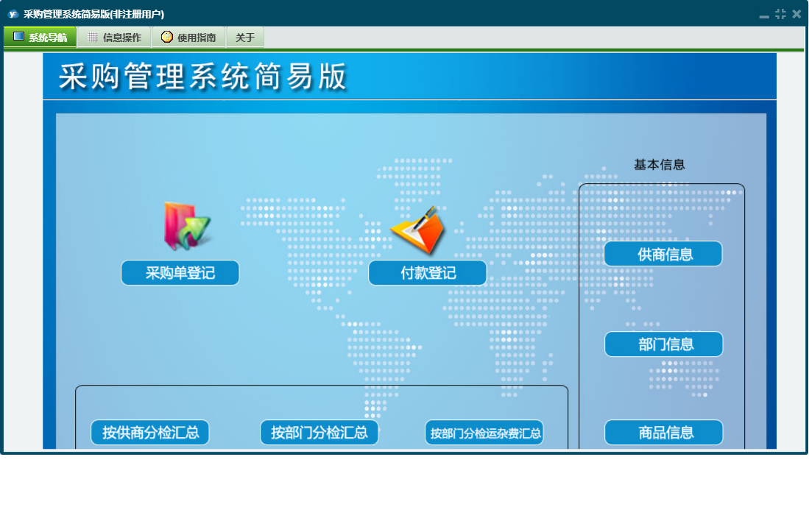Image resolution: width=809 pixels, height=532 pixels.
Task: Restore the window size using title bar button
Action: click(x=780, y=14)
